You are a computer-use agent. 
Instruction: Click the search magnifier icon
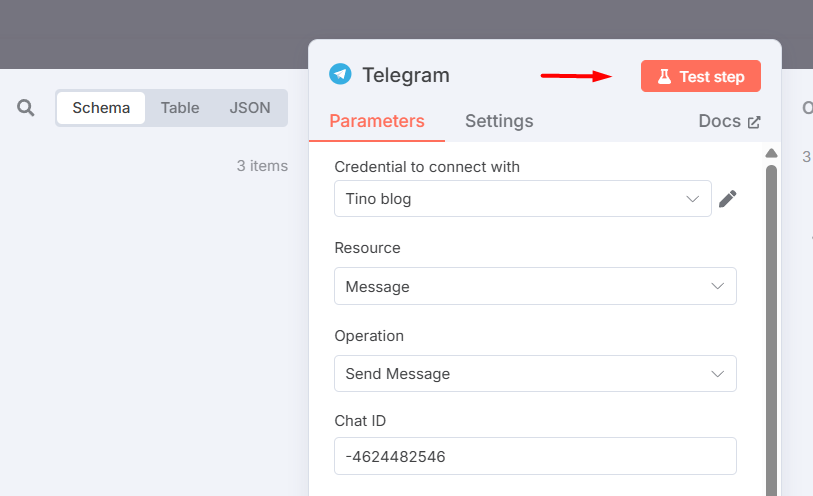click(x=25, y=108)
